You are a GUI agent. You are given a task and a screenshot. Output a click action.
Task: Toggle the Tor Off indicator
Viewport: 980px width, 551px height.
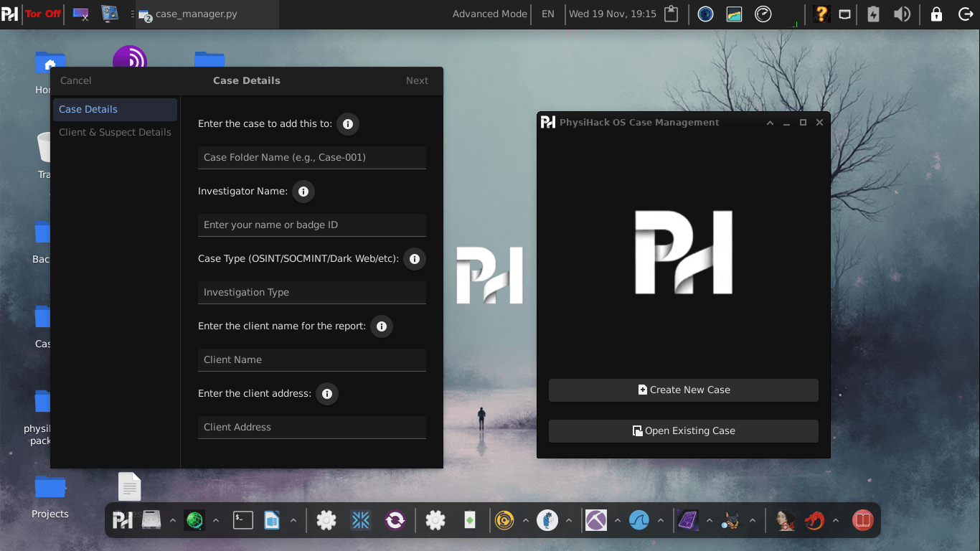click(x=43, y=14)
